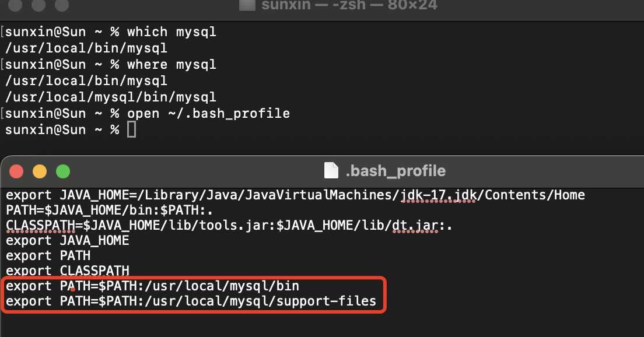Click the CLASSPATH tools.jar line
644x337 pixels.
[228, 224]
